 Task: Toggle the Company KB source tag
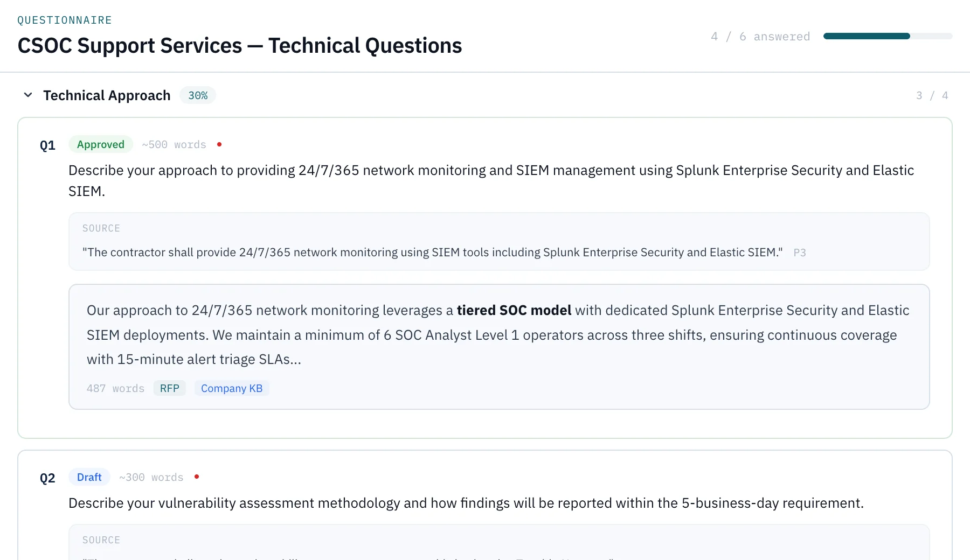click(232, 388)
